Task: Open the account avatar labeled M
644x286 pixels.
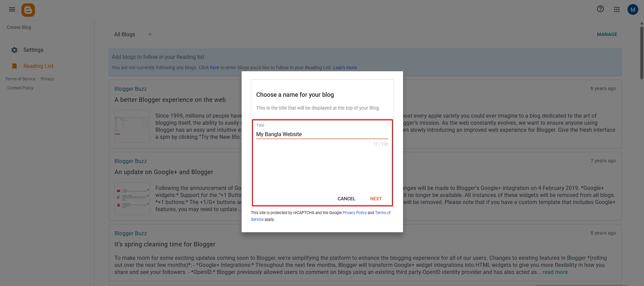Action: pyautogui.click(x=633, y=9)
